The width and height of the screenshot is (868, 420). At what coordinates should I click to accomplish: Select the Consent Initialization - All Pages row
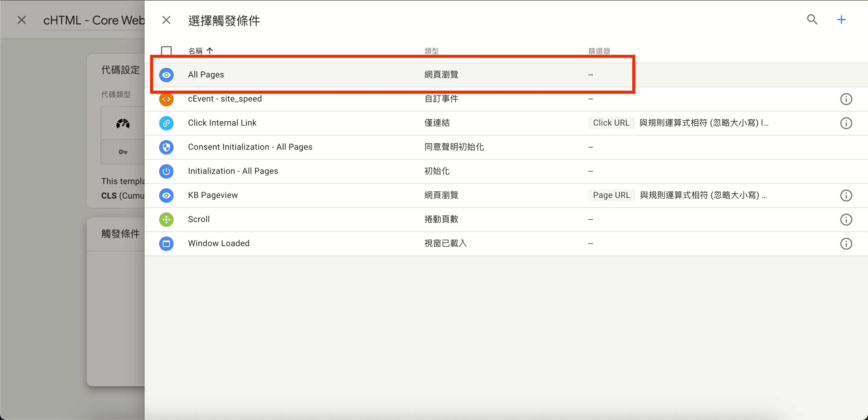click(x=250, y=147)
